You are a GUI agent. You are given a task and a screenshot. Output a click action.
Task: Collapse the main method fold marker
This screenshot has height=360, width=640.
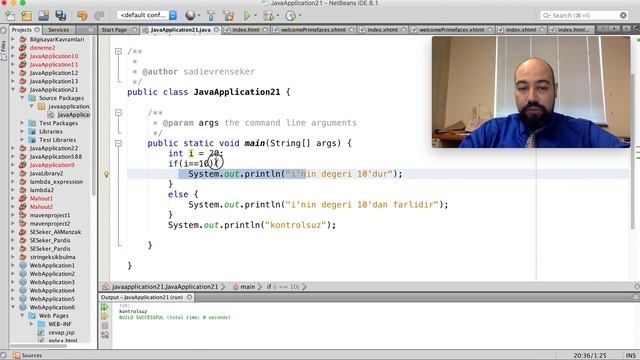pos(118,143)
